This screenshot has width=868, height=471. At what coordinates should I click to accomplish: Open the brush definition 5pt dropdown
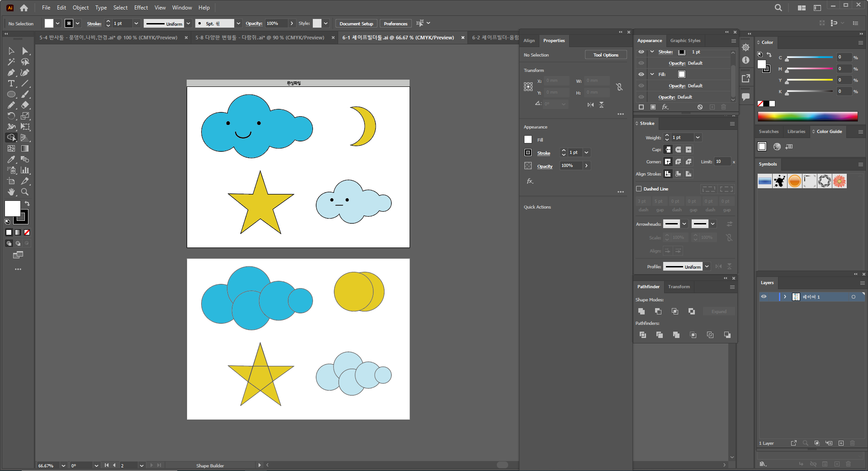(x=238, y=24)
